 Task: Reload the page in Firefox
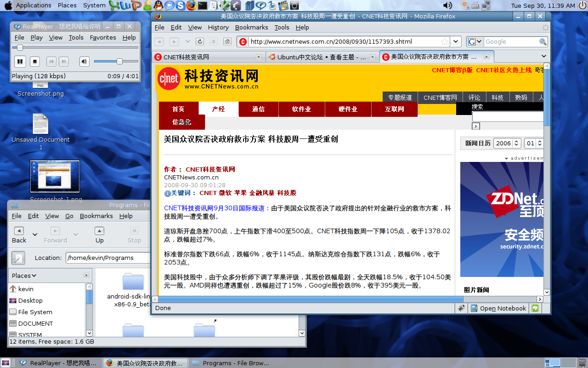point(200,42)
